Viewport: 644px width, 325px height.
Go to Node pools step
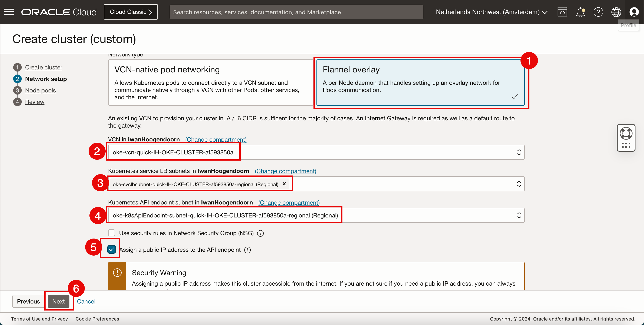pos(40,90)
